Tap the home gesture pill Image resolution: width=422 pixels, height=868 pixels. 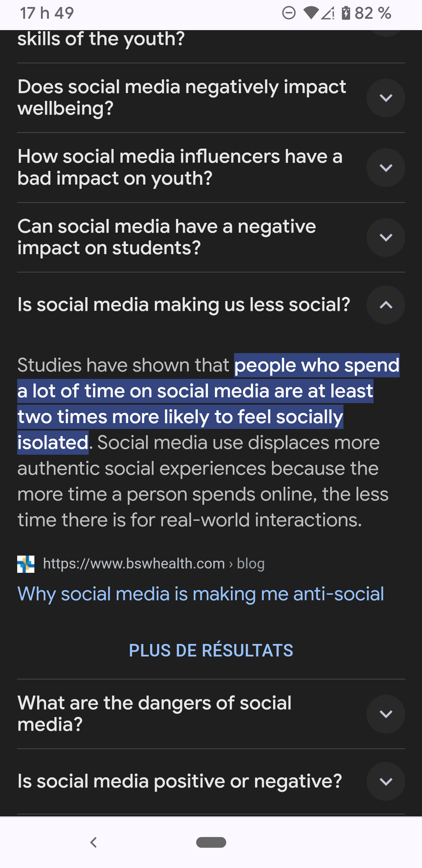click(211, 842)
